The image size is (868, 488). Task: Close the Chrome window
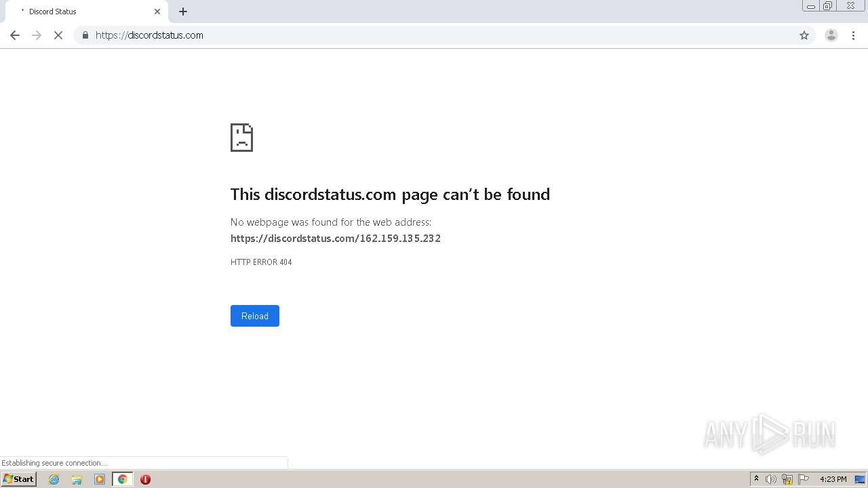(x=850, y=6)
